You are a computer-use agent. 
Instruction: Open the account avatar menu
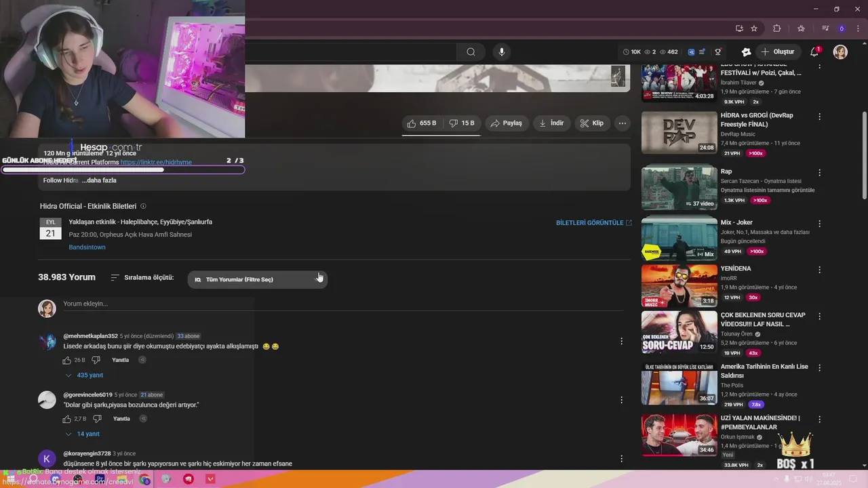840,52
